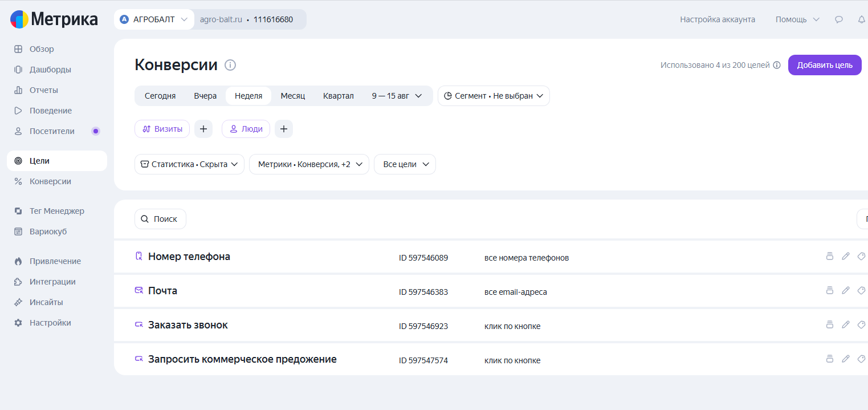Click the goal name Заказать звонок
Viewport: 868px width, 410px height.
click(188, 325)
